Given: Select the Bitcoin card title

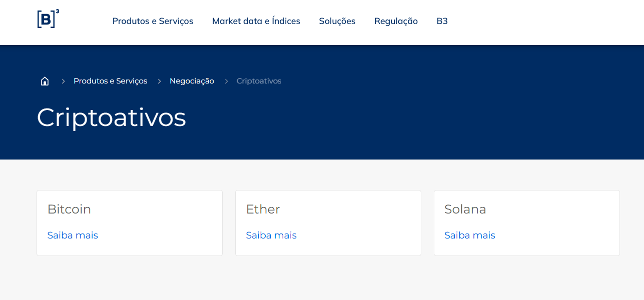Looking at the screenshot, I should (x=69, y=209).
